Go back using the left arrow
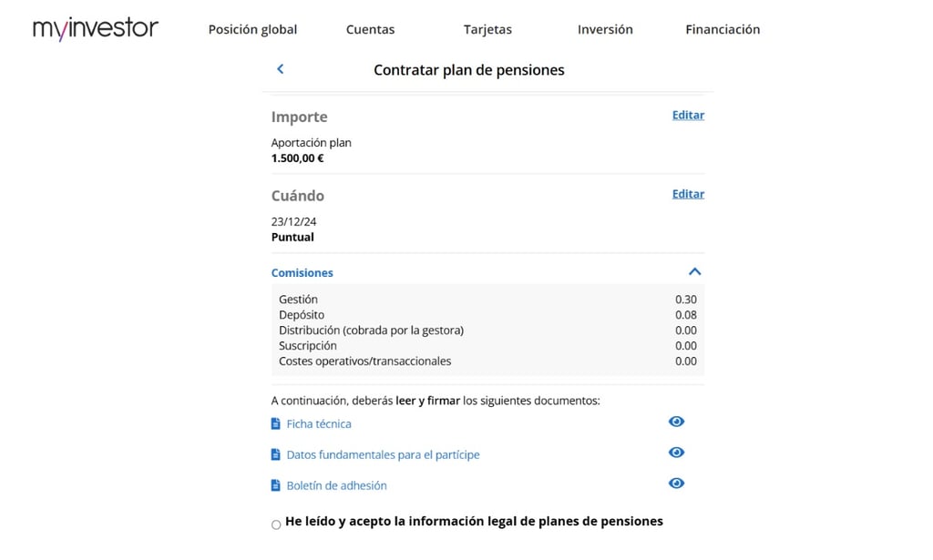This screenshot has height=560, width=933. 281,69
